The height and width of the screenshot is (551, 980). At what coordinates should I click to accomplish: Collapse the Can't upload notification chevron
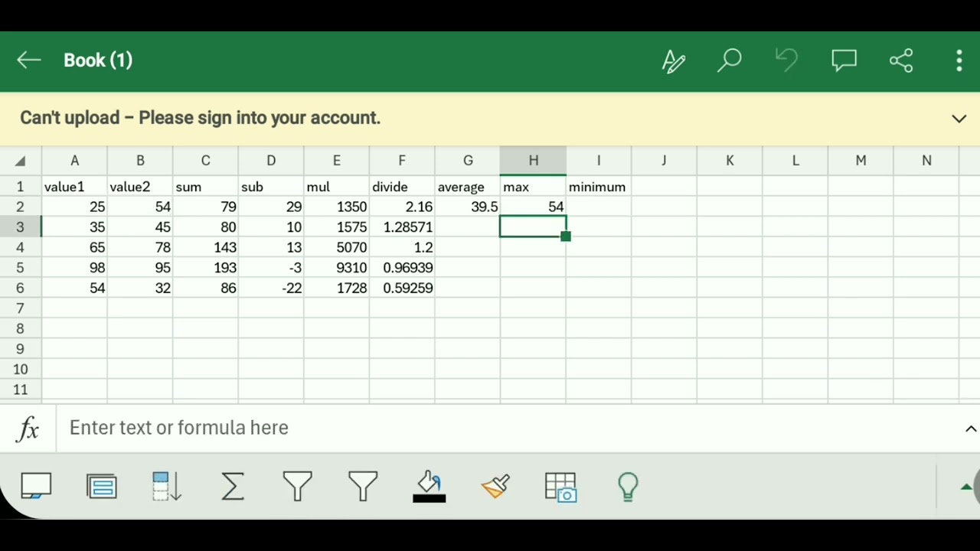click(959, 119)
